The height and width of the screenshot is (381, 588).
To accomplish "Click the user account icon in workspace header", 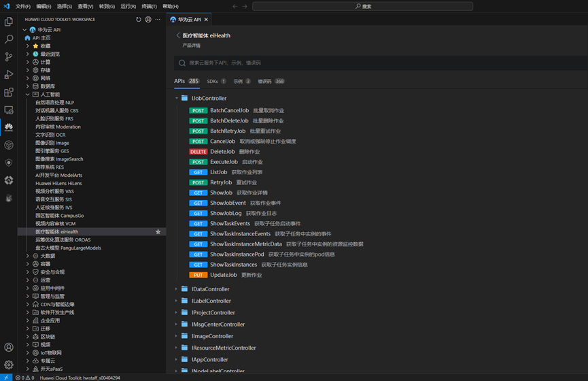I will pos(148,20).
